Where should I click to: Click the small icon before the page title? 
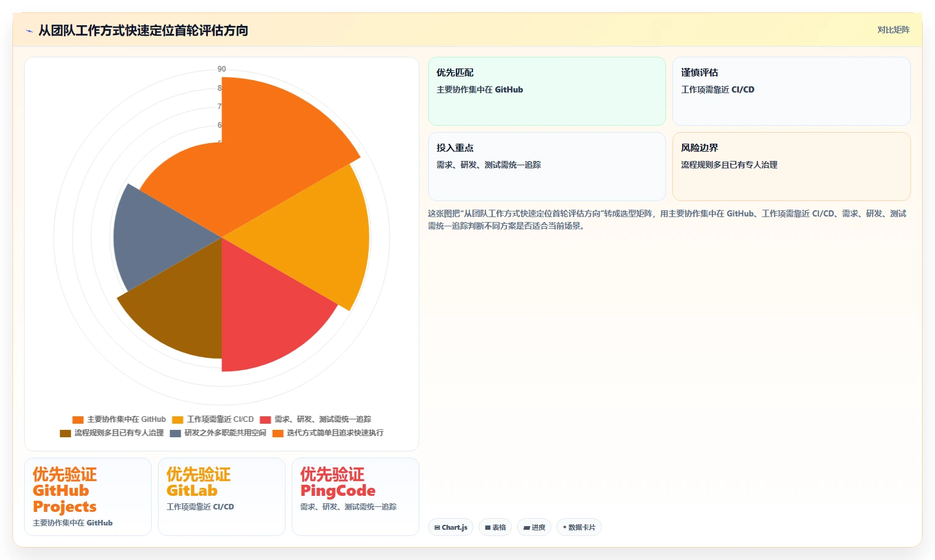point(29,31)
